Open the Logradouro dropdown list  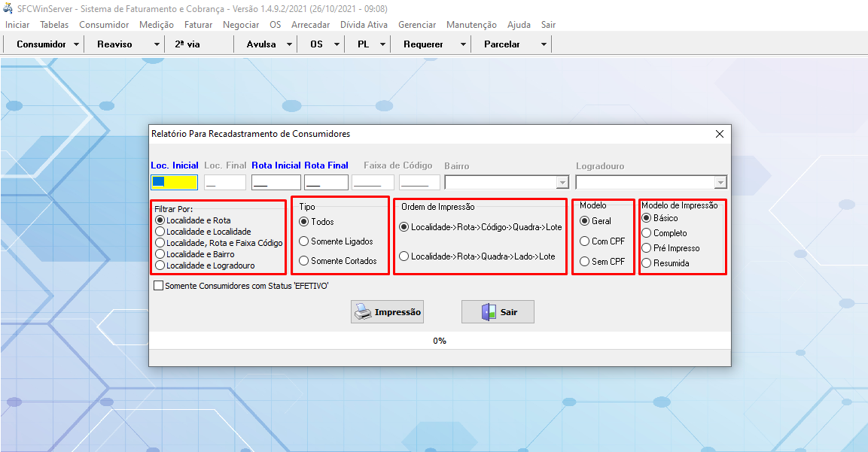click(x=720, y=183)
